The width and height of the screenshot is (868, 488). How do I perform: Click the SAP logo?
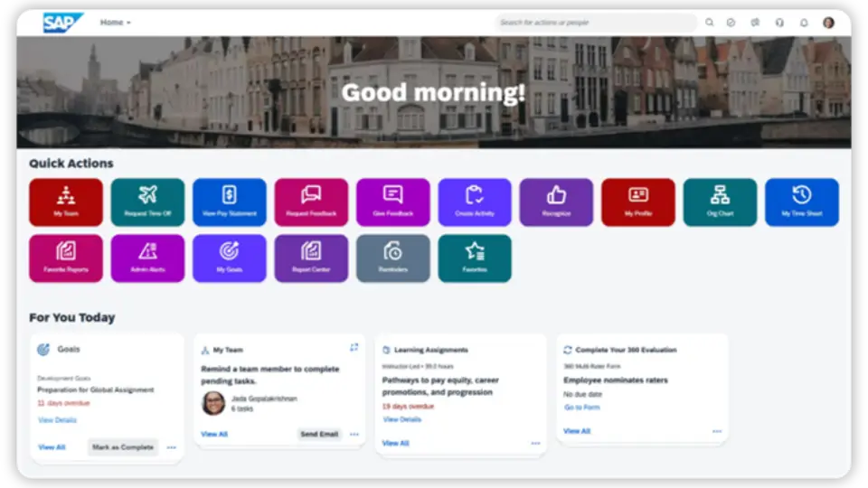click(62, 23)
